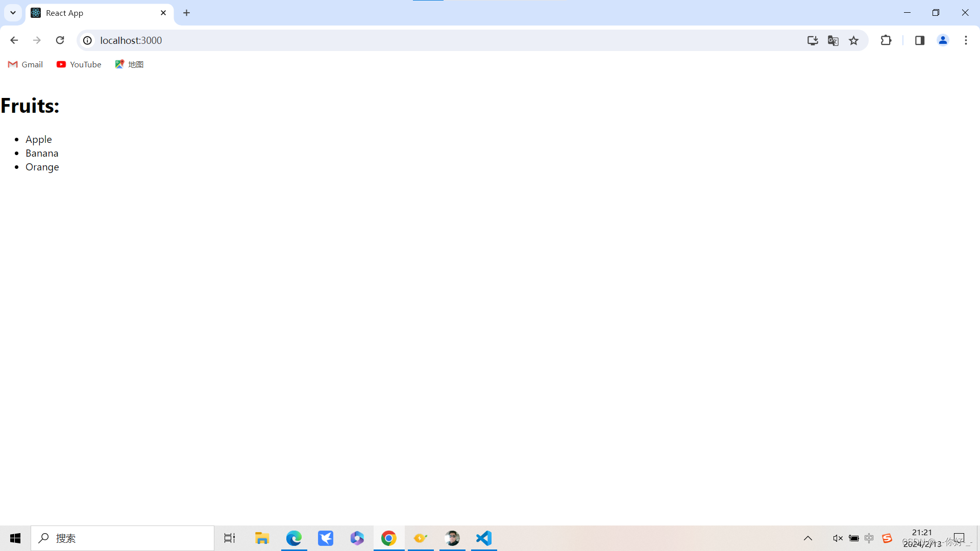Click the split screen icon
The width and height of the screenshot is (980, 551).
click(919, 40)
